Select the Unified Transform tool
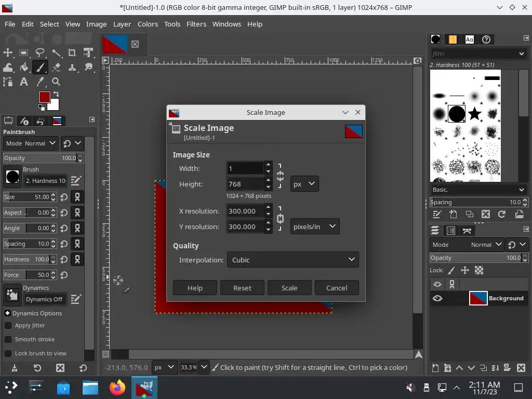Viewport: 532px width, 399px height. pyautogui.click(x=88, y=52)
